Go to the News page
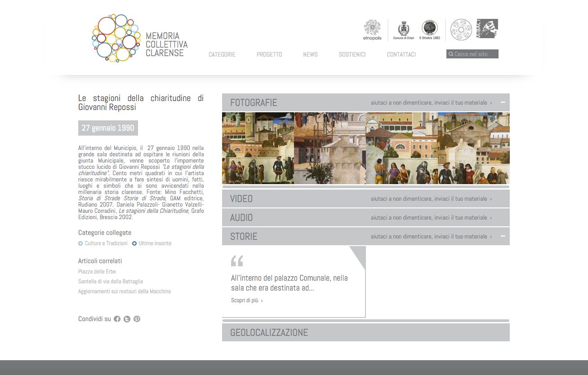Image resolution: width=588 pixels, height=375 pixels. point(310,54)
